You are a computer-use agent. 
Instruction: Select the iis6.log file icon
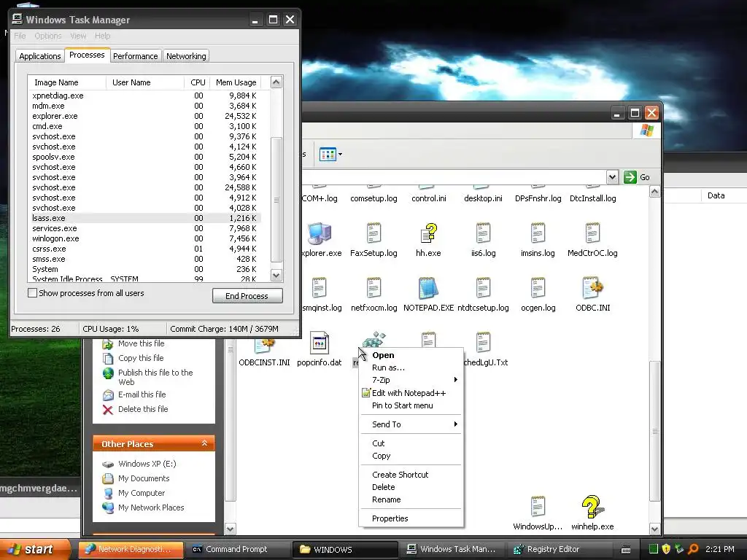pyautogui.click(x=483, y=234)
